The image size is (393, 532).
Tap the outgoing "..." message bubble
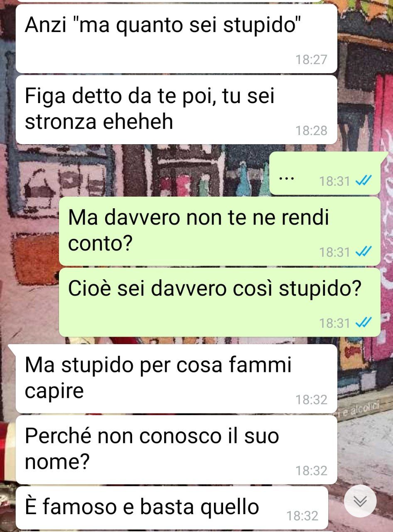pos(325,173)
